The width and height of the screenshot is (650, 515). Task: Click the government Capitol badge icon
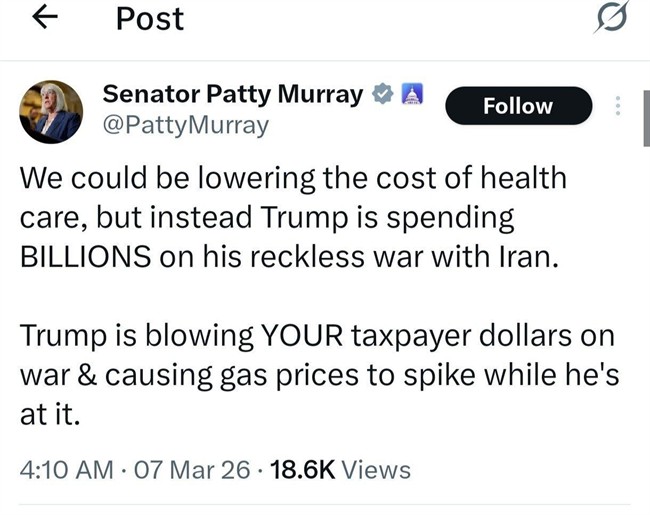click(x=411, y=95)
